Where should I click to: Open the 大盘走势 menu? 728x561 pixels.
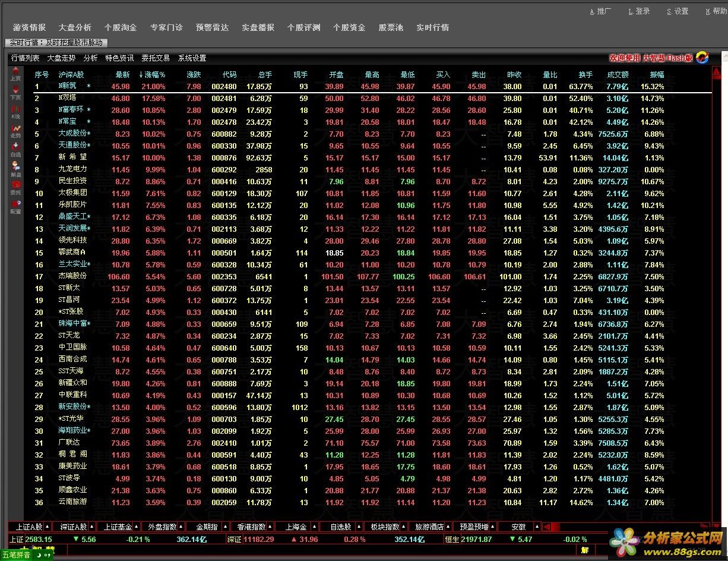pyautogui.click(x=61, y=58)
